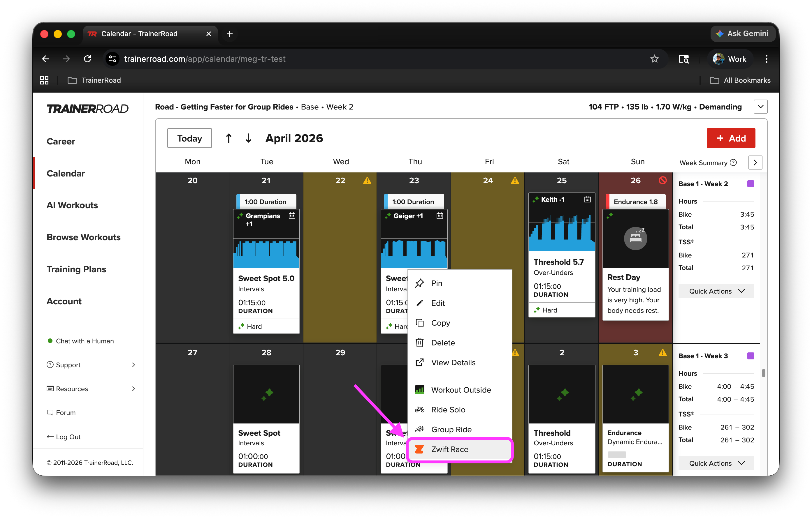Reload the page
Screen dimensions: 812x519
[87, 59]
